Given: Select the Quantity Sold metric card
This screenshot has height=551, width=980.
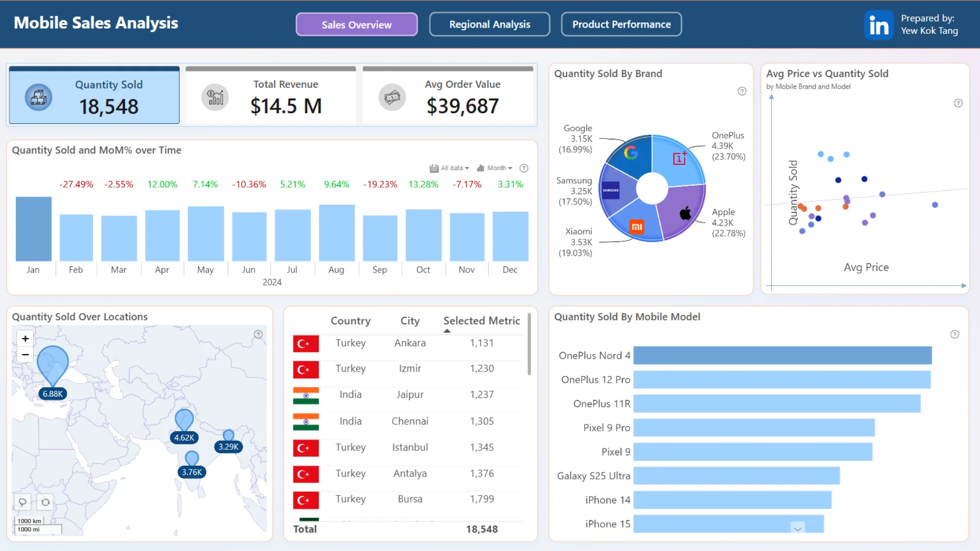Looking at the screenshot, I should 94,96.
